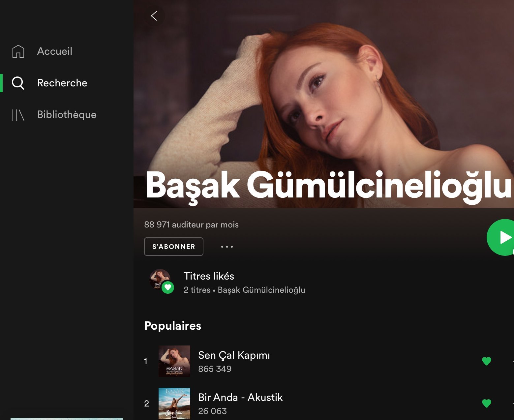Image resolution: width=514 pixels, height=420 pixels.
Task: Click the back arrow icon
Action: click(x=154, y=16)
